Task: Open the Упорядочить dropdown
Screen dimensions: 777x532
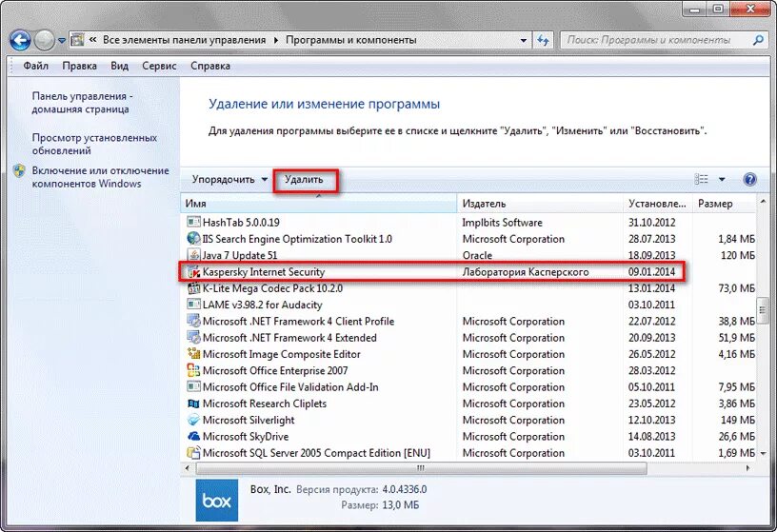Action: click(229, 179)
